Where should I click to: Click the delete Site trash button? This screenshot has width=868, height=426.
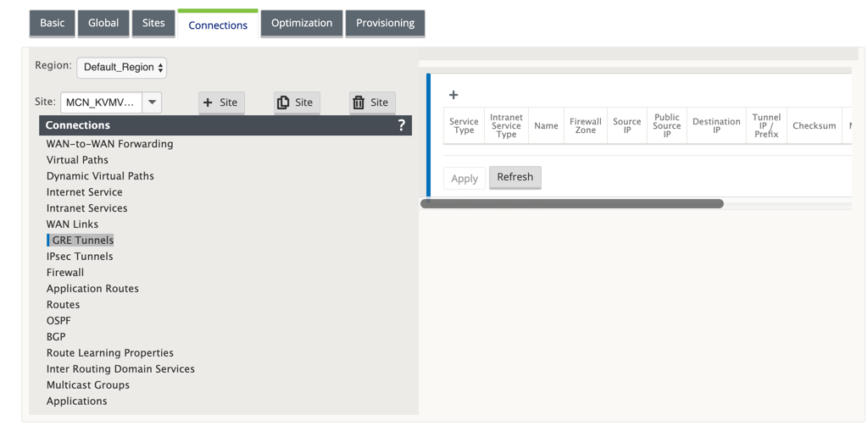[x=372, y=102]
